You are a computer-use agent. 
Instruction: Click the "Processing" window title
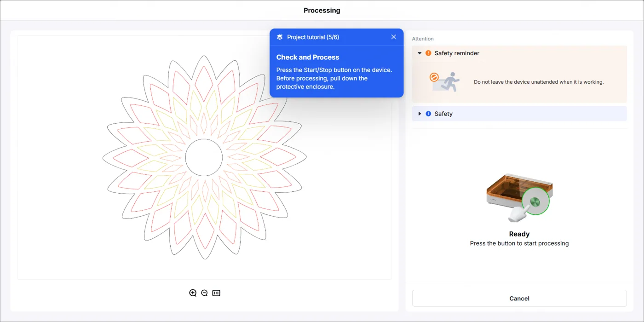coord(322,10)
